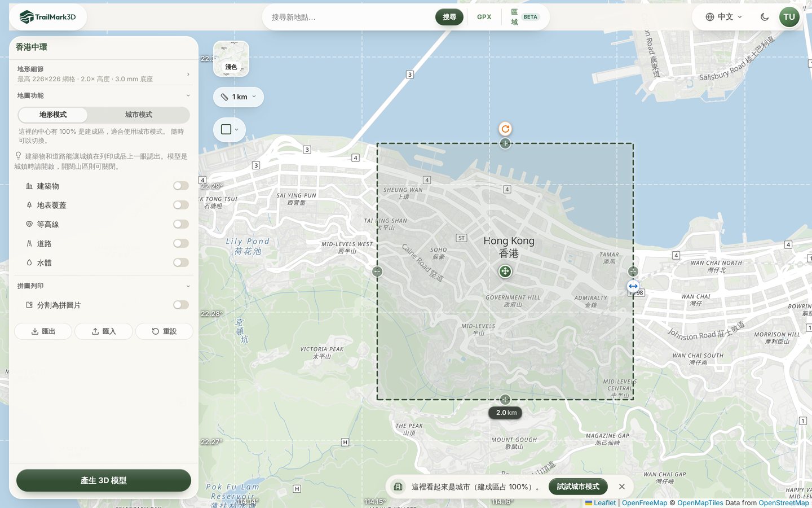The height and width of the screenshot is (508, 812).
Task: Click the tree icon beside 地表覆蓋
Action: click(29, 205)
